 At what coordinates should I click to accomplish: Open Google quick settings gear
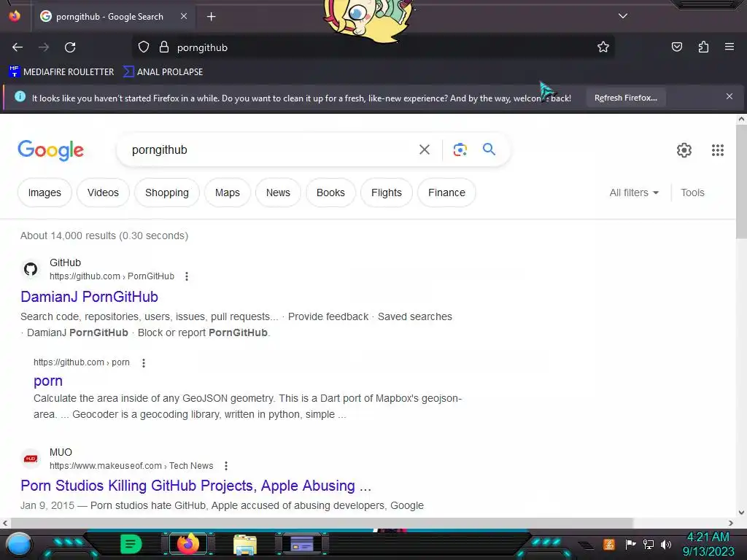point(684,150)
